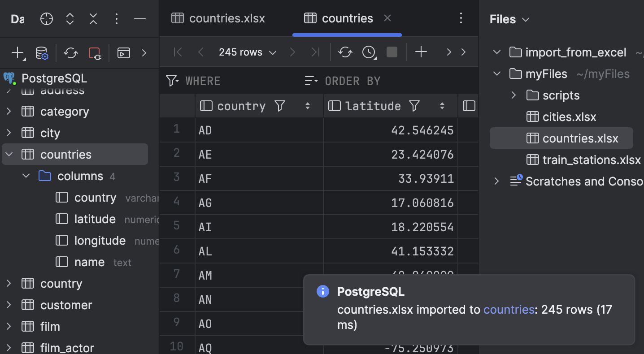Open the 245 rows page size dropdown
This screenshot has height=354, width=644.
(247, 52)
